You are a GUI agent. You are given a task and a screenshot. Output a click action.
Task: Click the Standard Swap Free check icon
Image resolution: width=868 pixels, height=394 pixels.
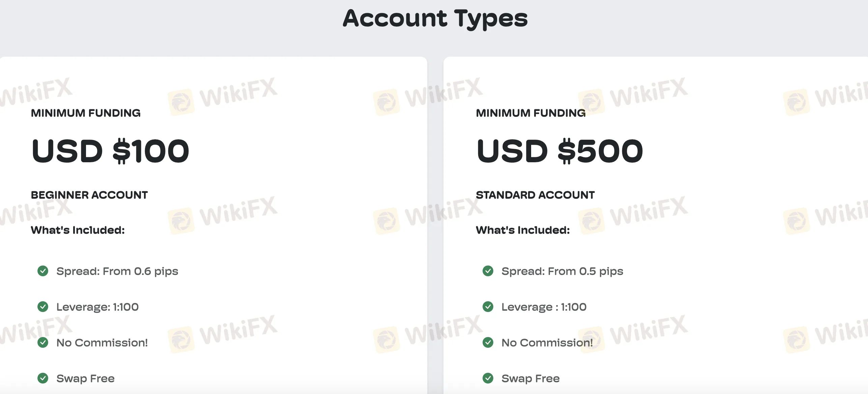488,378
